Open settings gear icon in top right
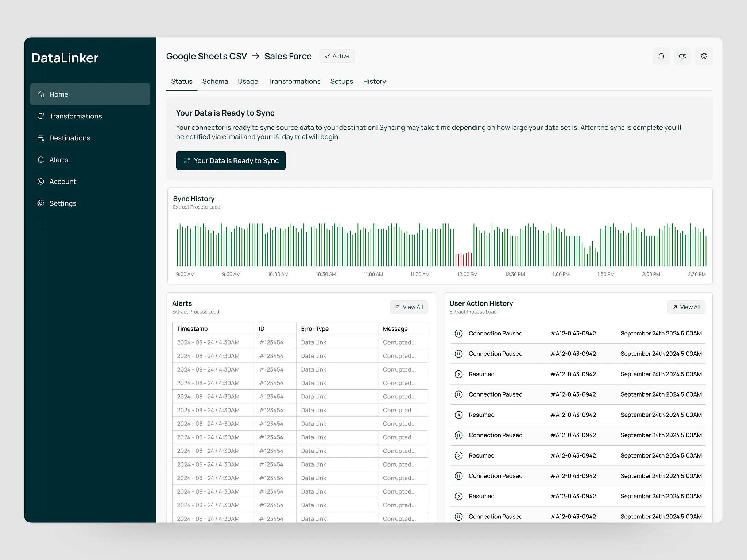 (704, 56)
